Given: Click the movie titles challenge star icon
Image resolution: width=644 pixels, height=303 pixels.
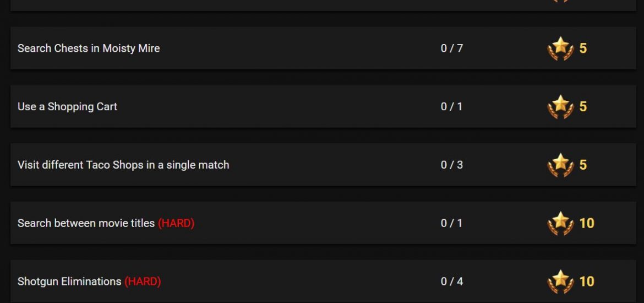Looking at the screenshot, I should [x=560, y=224].
